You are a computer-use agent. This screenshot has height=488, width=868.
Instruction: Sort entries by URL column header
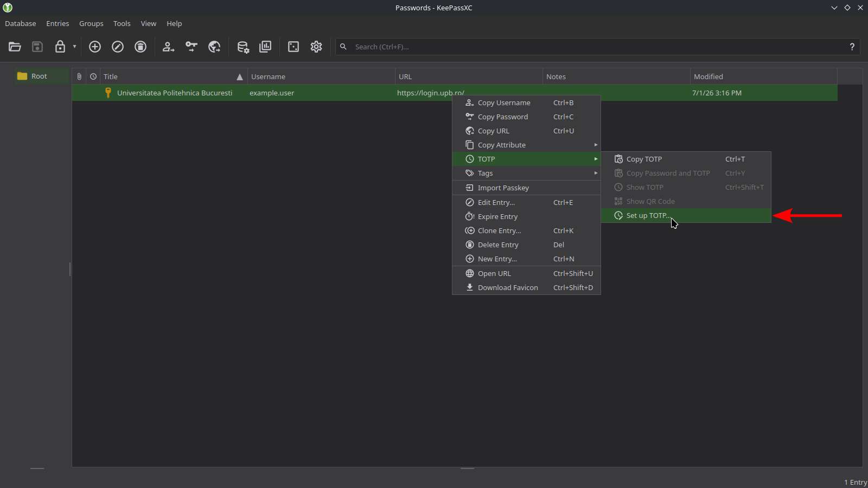pos(469,76)
